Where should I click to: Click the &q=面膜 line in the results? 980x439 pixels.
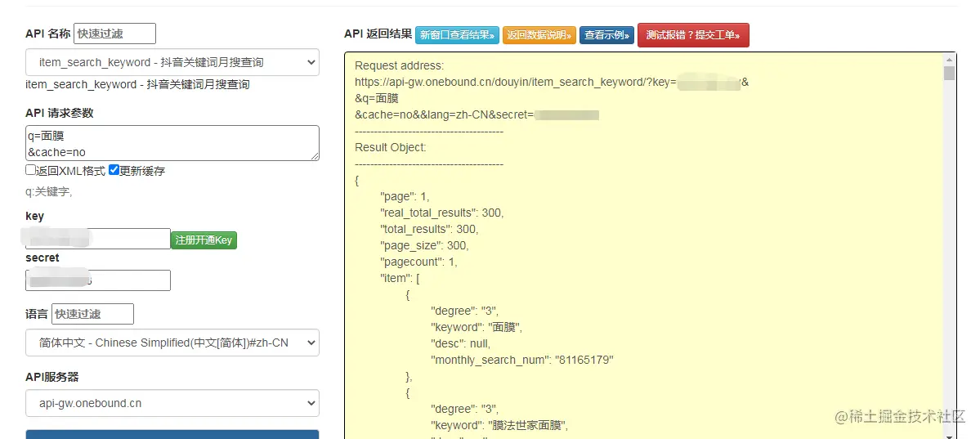377,98
